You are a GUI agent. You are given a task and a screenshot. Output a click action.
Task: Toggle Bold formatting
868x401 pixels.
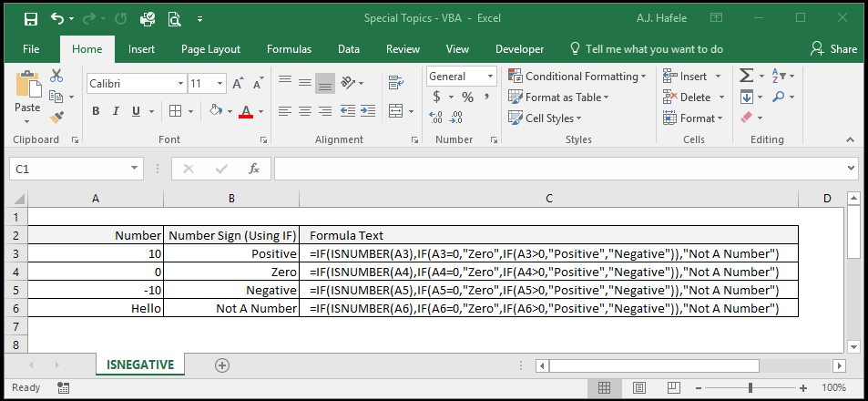[x=96, y=111]
